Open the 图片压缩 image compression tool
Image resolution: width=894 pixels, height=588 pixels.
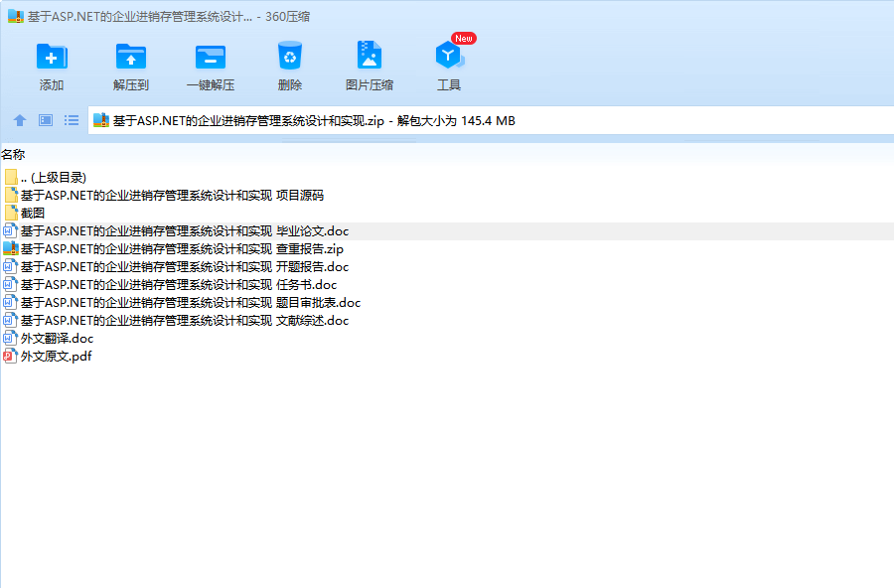pos(369,55)
